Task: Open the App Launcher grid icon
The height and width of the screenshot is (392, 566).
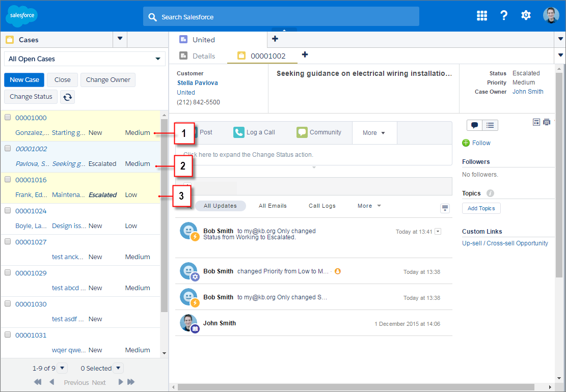Action: (x=482, y=15)
